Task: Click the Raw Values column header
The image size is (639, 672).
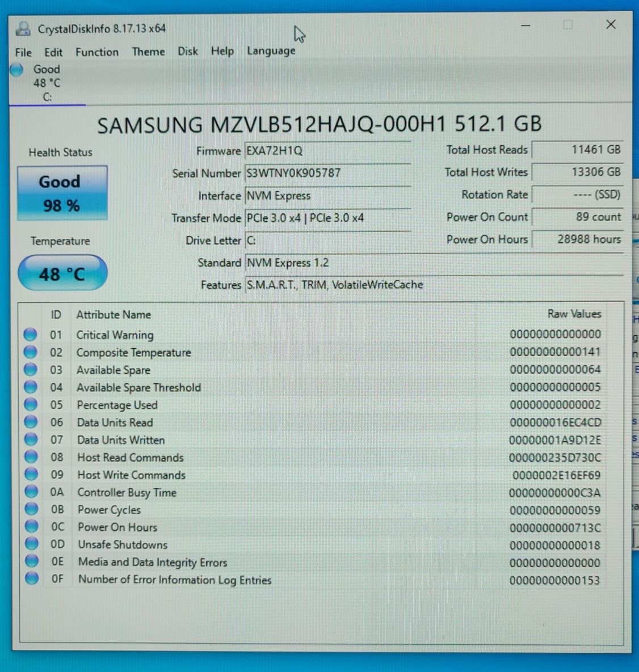Action: [x=574, y=314]
